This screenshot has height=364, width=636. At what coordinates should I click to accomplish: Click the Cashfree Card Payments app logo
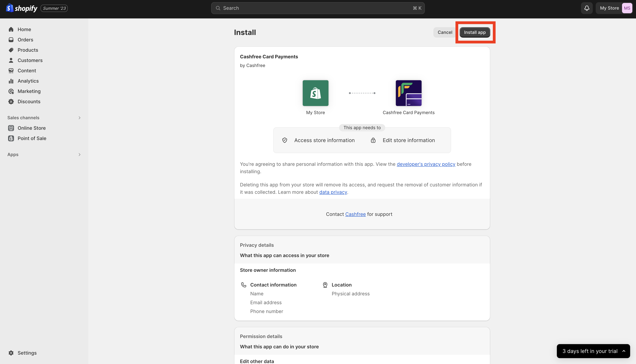pos(409,93)
